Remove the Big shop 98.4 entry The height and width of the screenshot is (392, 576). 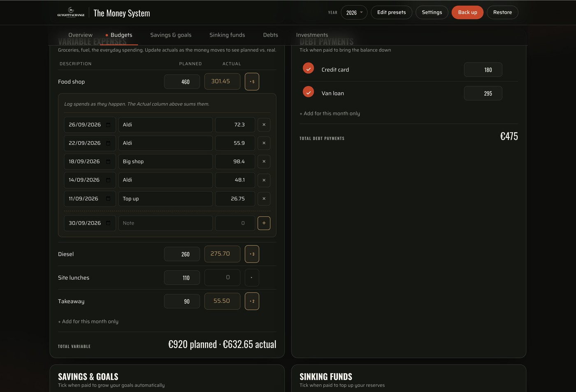click(x=264, y=162)
